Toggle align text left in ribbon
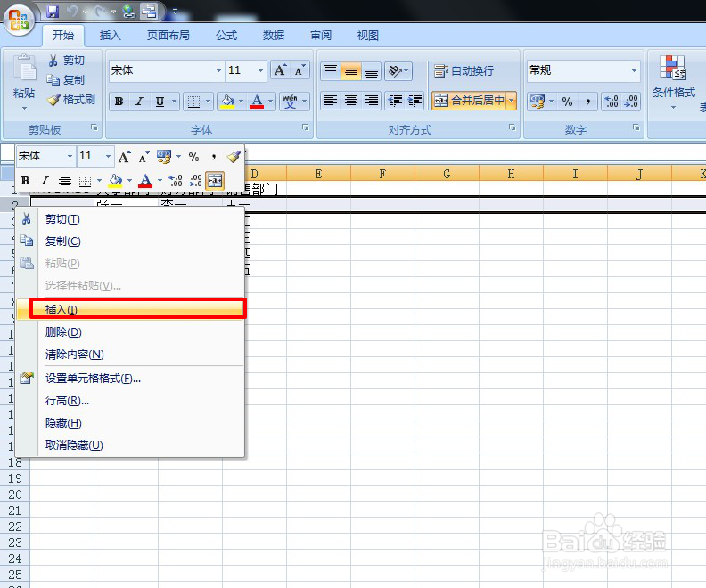 (x=331, y=101)
